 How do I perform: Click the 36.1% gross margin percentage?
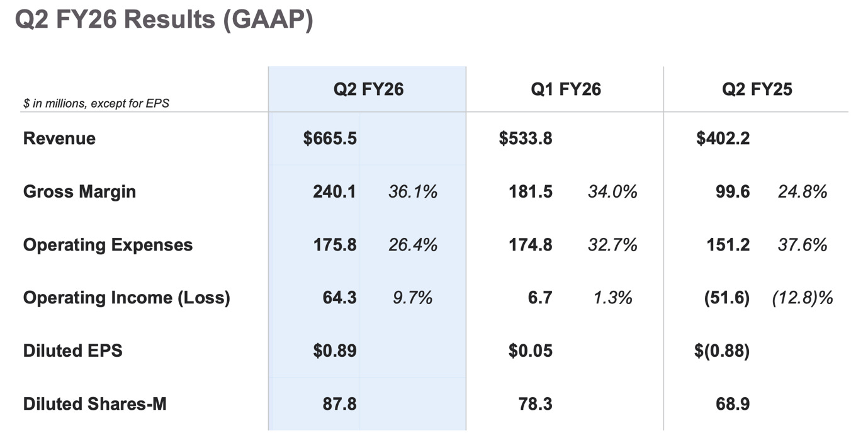[413, 191]
